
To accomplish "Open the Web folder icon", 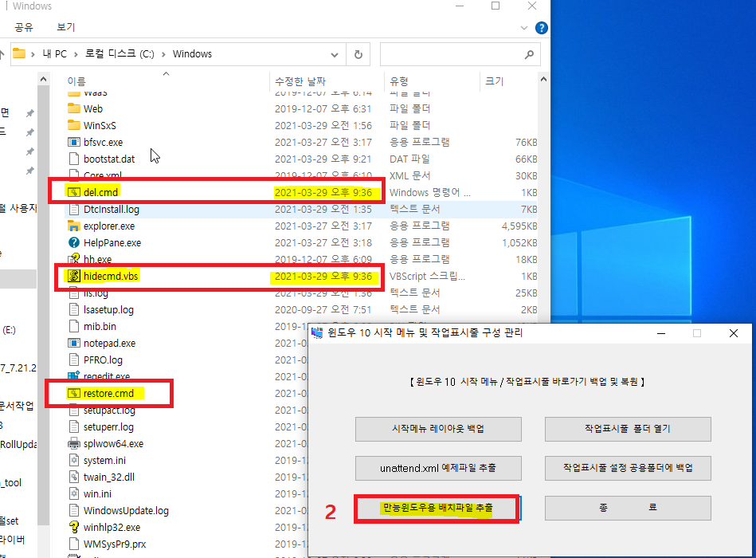I will (74, 108).
